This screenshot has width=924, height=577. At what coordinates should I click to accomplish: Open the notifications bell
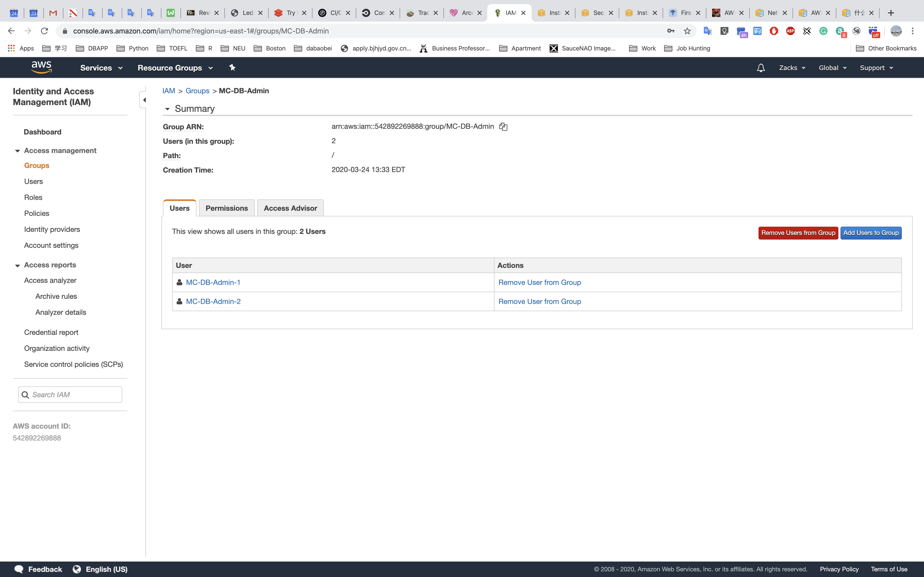(x=761, y=68)
